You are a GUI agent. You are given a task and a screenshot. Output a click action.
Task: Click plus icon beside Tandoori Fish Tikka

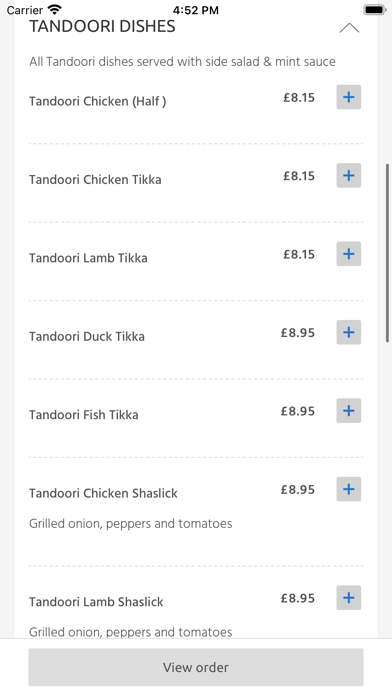348,411
